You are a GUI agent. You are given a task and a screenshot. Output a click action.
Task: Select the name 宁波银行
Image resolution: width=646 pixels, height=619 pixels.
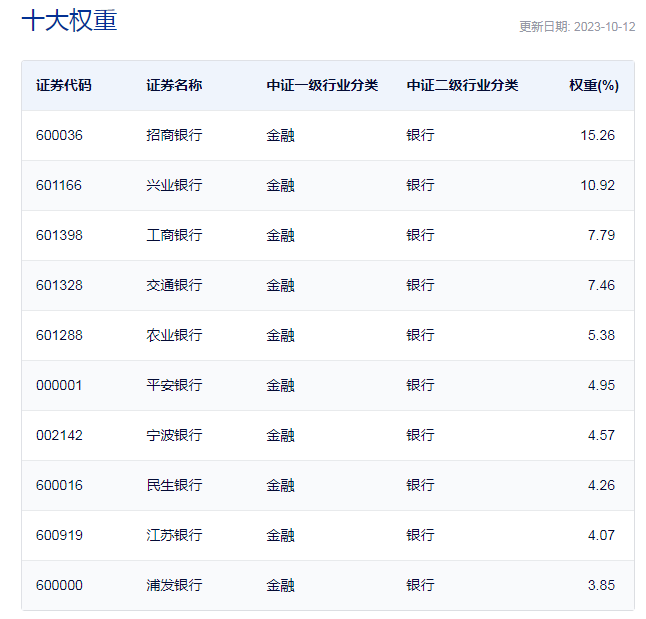tap(174, 435)
